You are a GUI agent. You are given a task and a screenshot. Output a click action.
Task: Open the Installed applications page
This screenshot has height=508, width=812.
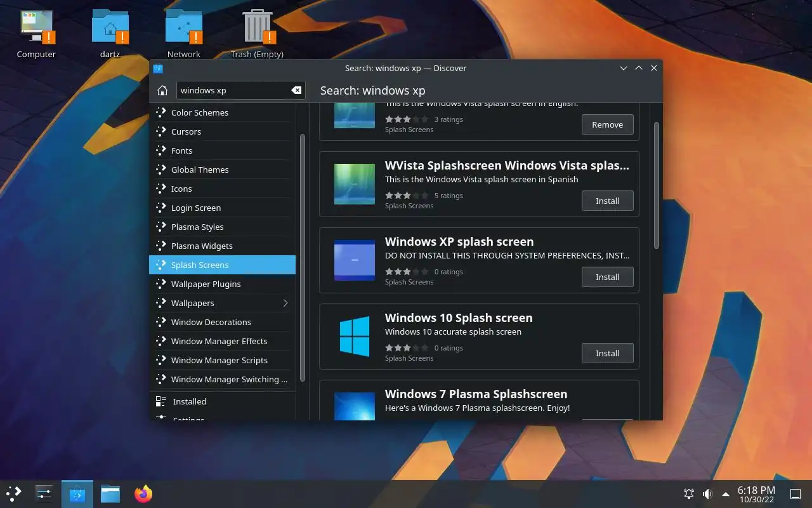coord(222,401)
